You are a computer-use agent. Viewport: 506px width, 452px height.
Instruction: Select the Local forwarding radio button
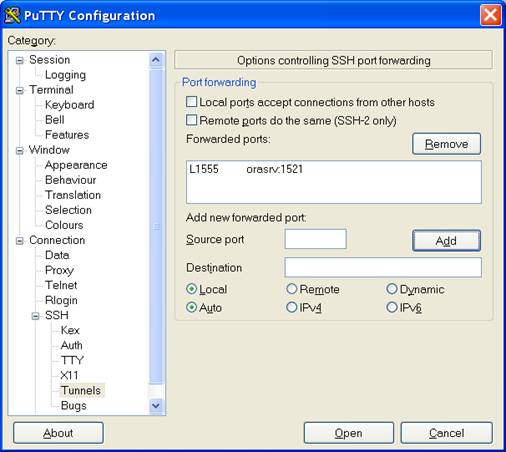pyautogui.click(x=191, y=289)
